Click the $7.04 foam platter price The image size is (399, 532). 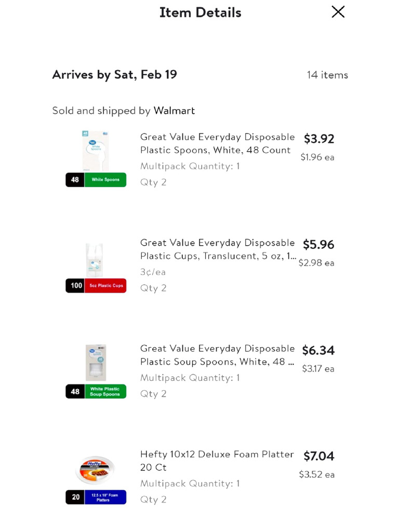tap(319, 456)
